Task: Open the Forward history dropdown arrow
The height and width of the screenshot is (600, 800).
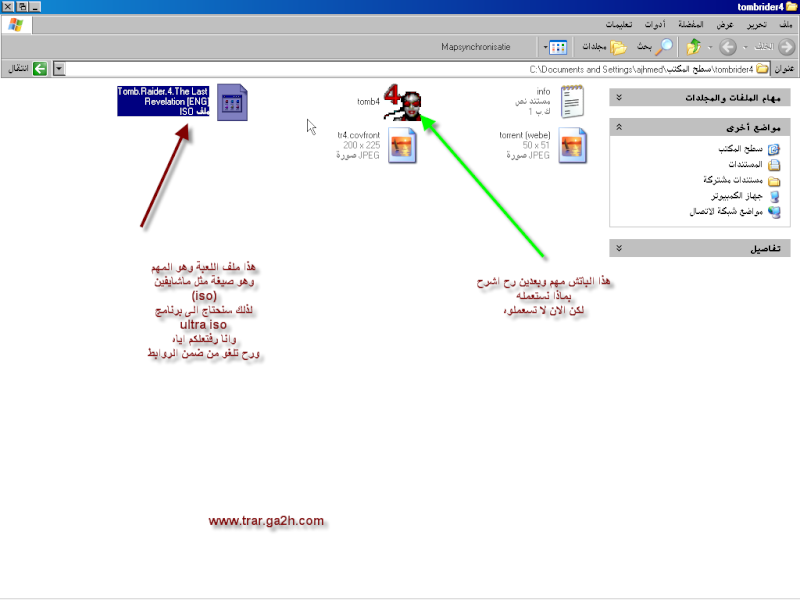Action: click(x=710, y=47)
